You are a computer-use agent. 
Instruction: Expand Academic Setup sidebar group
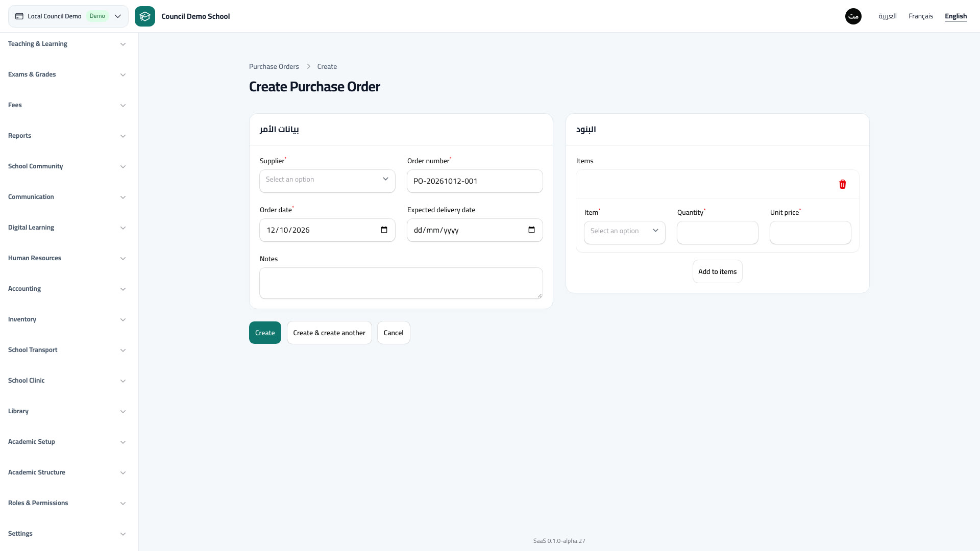[66, 442]
